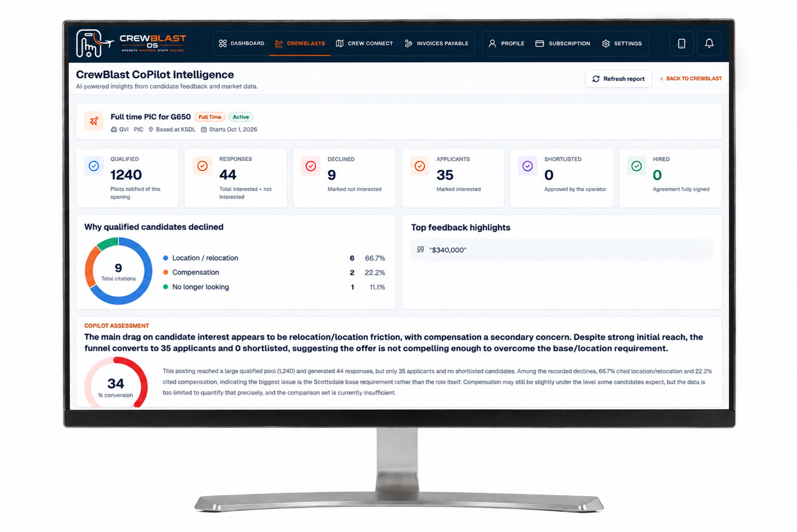The height and width of the screenshot is (532, 797).
Task: Click the 11.1% value
Action: coord(377,288)
